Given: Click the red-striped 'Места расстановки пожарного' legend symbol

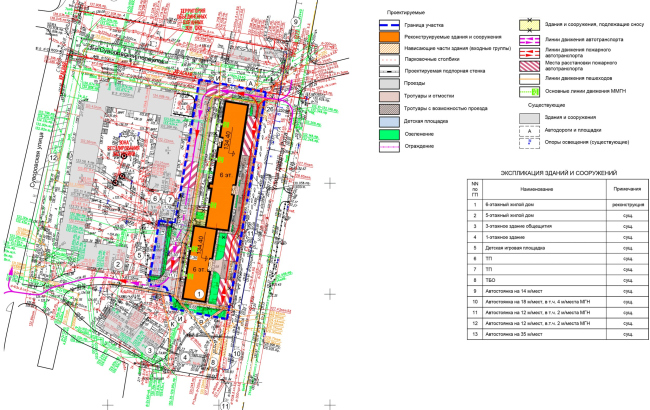Looking at the screenshot, I should [x=529, y=66].
